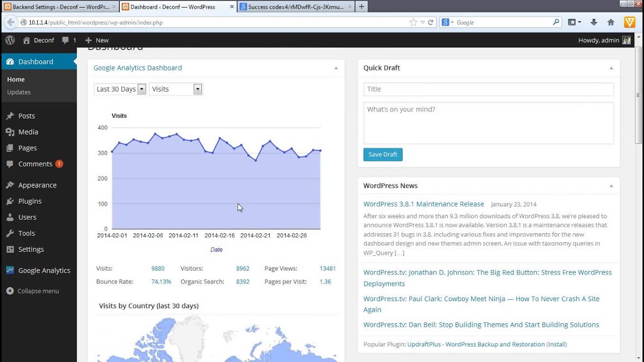Click the Posts pushpin icon

coord(10,116)
